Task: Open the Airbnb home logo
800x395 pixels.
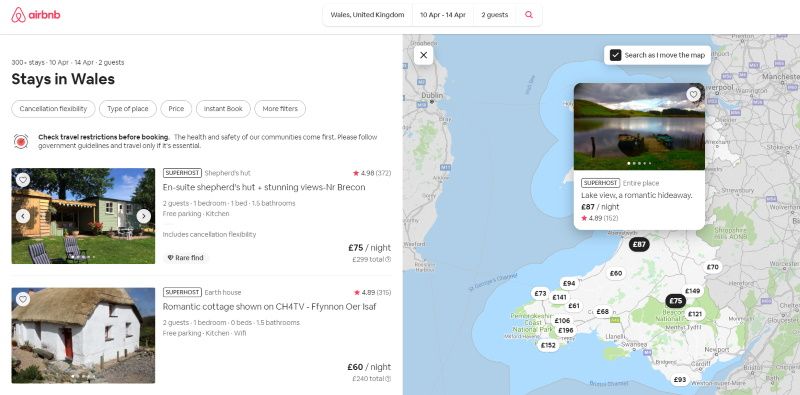Action: click(x=36, y=15)
